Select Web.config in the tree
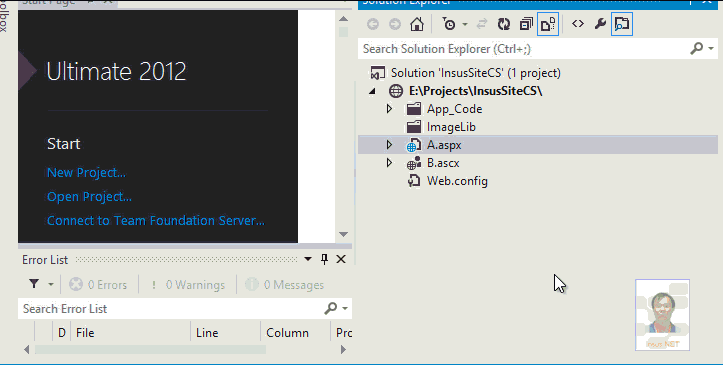Image resolution: width=723 pixels, height=365 pixels. pyautogui.click(x=457, y=181)
